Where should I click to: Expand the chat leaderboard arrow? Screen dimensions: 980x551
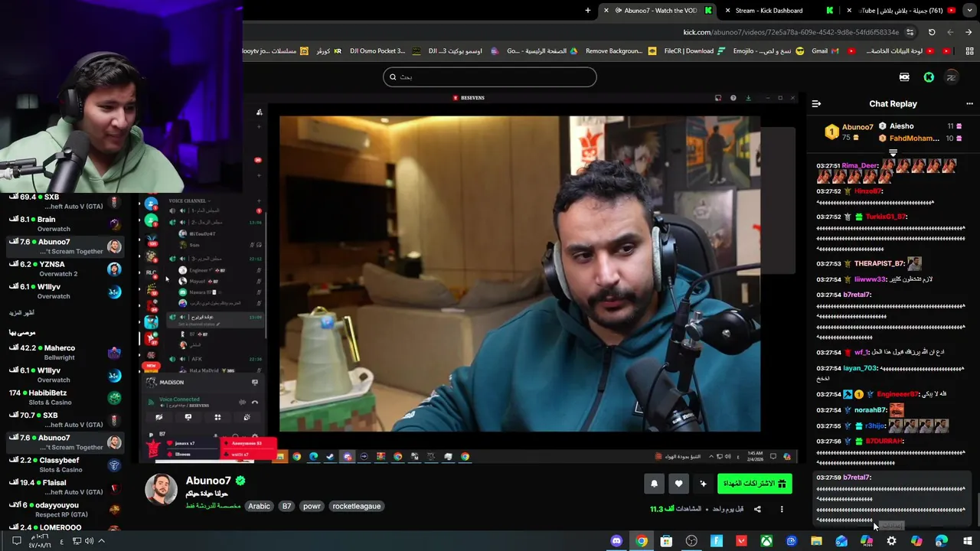tap(893, 153)
